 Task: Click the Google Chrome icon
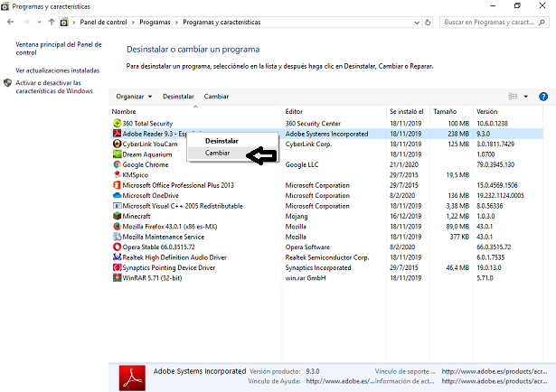(x=117, y=164)
